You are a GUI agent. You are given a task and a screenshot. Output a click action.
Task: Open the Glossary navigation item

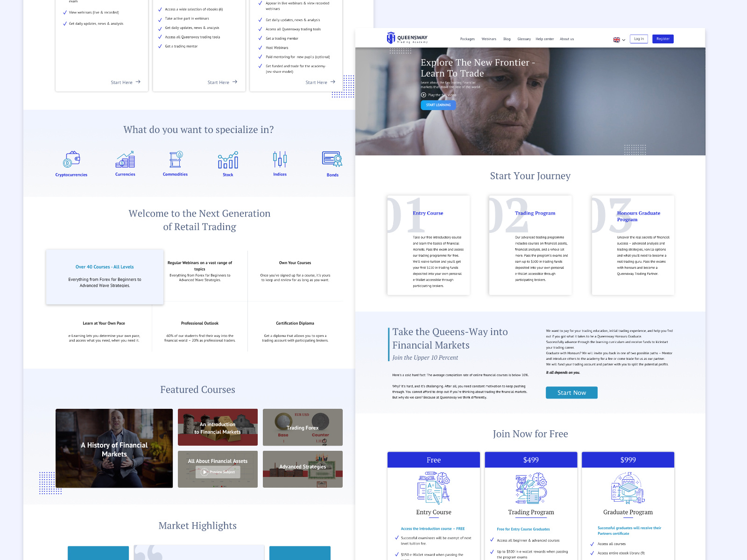(x=524, y=39)
